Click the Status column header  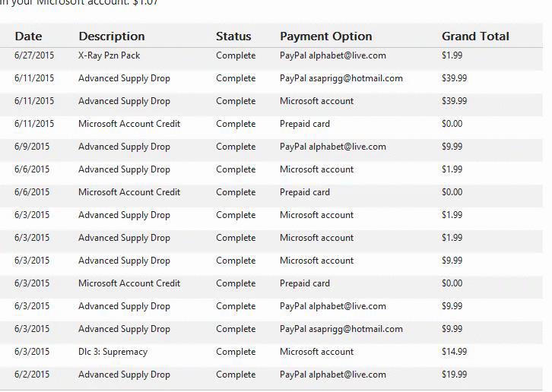(233, 36)
